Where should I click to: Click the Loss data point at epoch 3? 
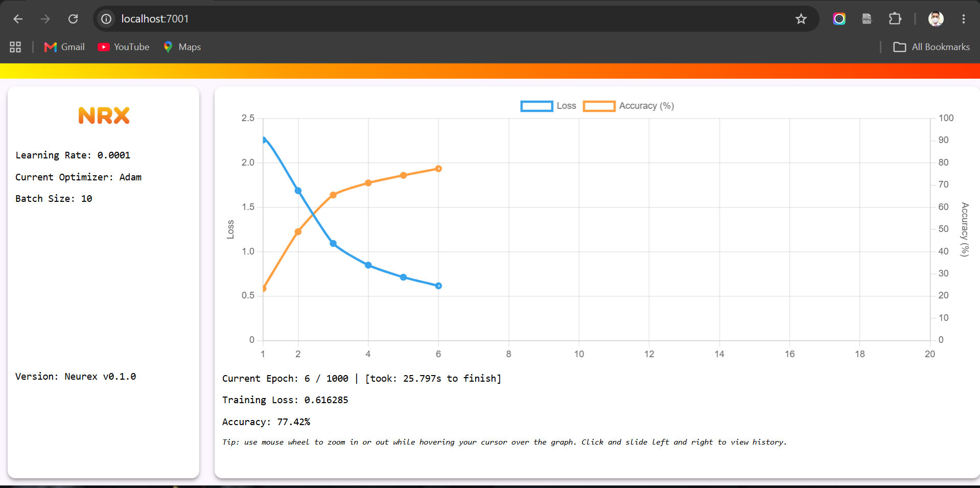(333, 243)
